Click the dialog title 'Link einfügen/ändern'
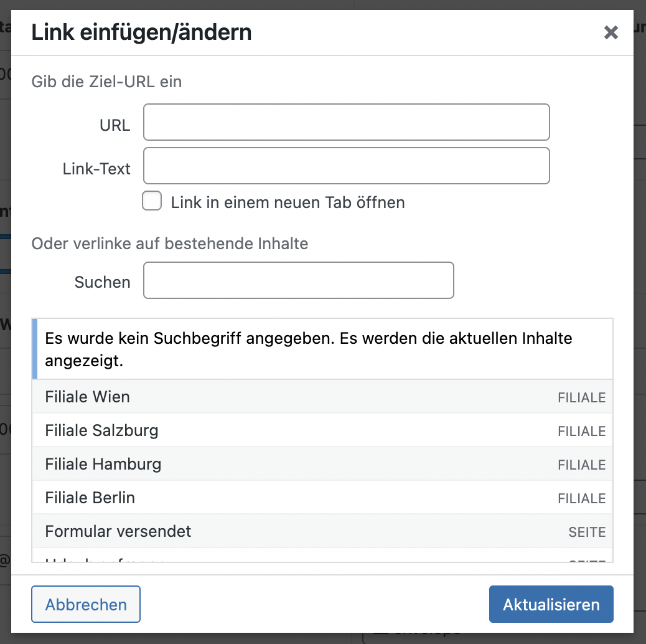The width and height of the screenshot is (646, 644). click(x=141, y=32)
